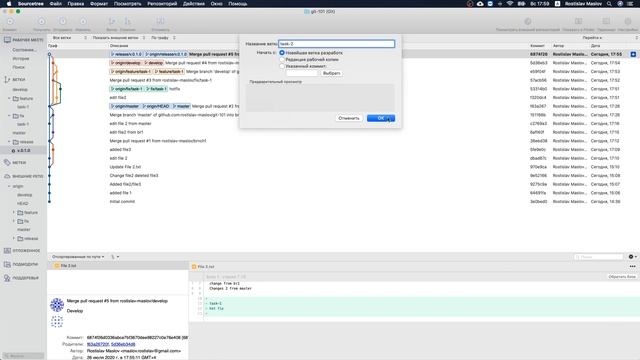Click the Fetch toolbar icon
640x360 pixels.
click(83, 22)
